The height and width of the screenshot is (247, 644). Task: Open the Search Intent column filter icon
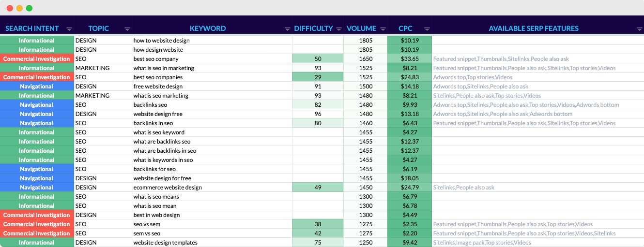pos(69,29)
